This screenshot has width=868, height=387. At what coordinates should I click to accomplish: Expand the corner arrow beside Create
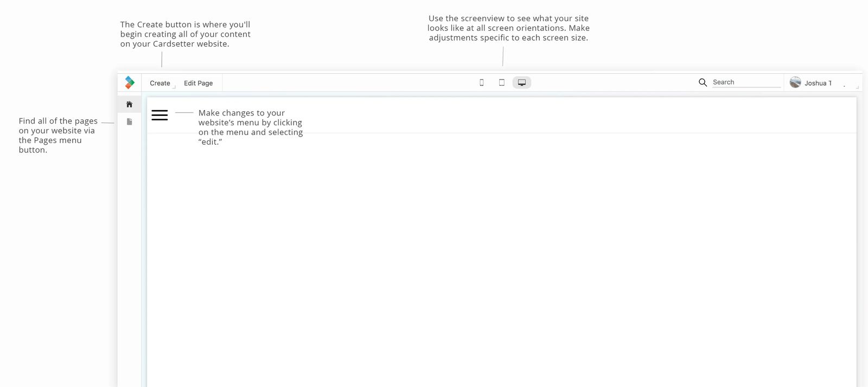(x=174, y=87)
